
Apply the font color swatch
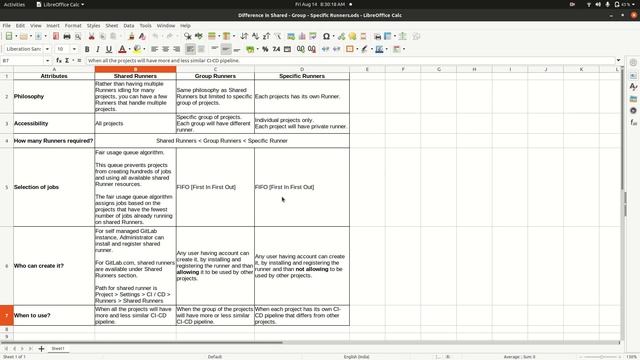tap(122, 49)
